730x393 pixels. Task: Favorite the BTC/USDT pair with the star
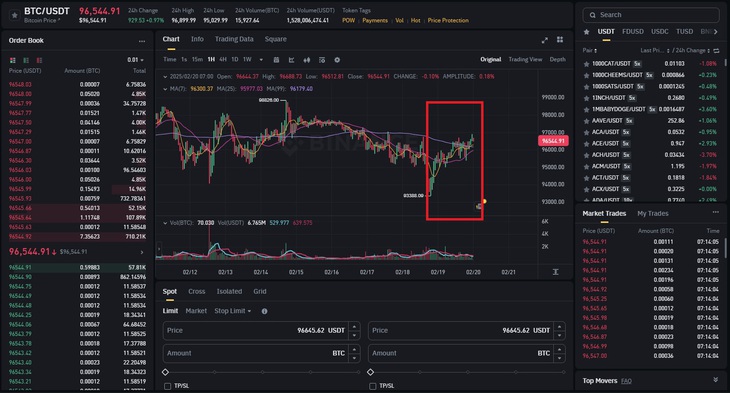(14, 15)
